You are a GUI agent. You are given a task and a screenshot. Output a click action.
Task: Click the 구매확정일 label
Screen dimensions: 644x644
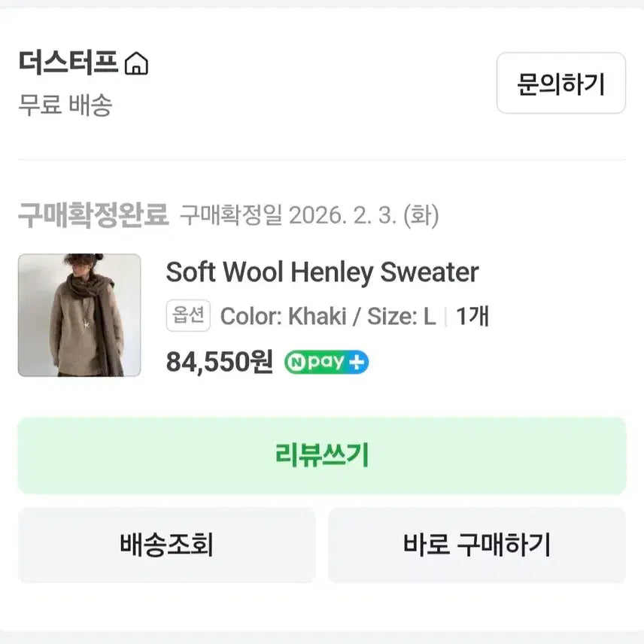pyautogui.click(x=230, y=217)
